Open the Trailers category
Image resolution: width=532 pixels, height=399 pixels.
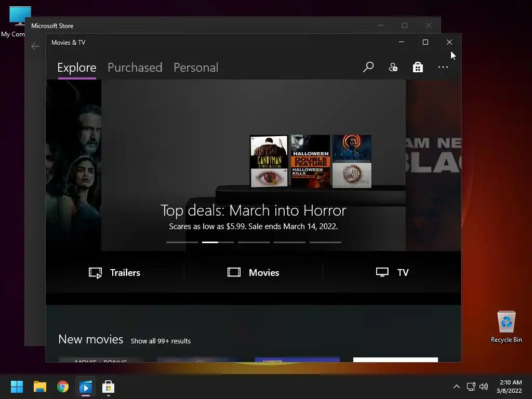pos(114,272)
